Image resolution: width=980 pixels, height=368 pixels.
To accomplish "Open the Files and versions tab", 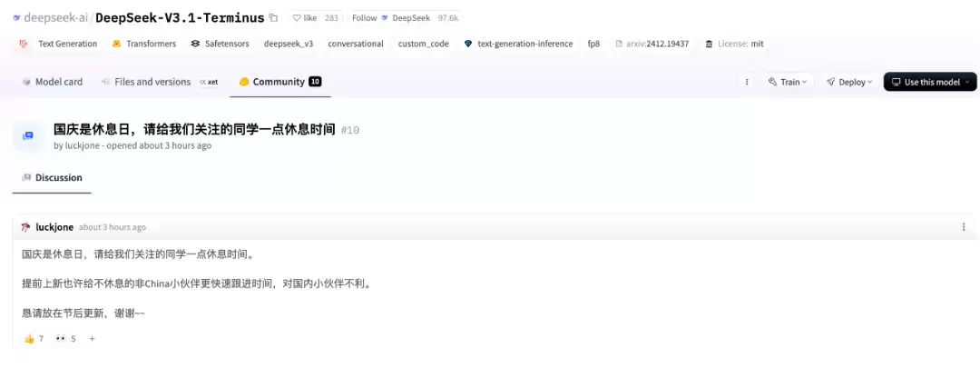I will 152,82.
